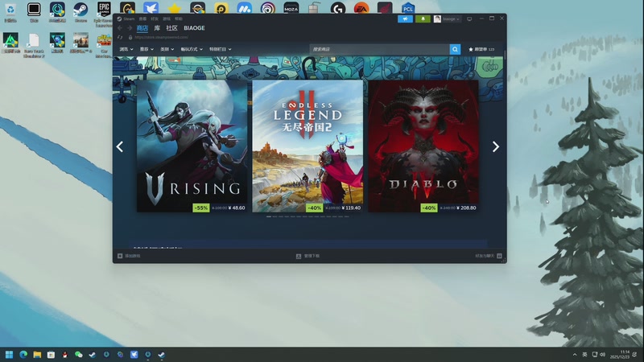
Task: Open File Explorer from the taskbar
Action: (x=37, y=355)
